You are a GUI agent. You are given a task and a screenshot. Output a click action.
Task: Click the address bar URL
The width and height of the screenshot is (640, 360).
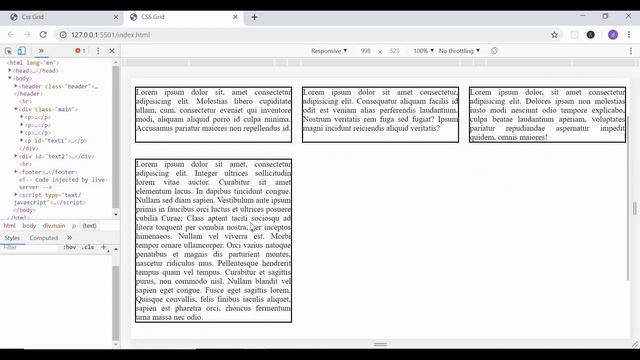pyautogui.click(x=111, y=35)
